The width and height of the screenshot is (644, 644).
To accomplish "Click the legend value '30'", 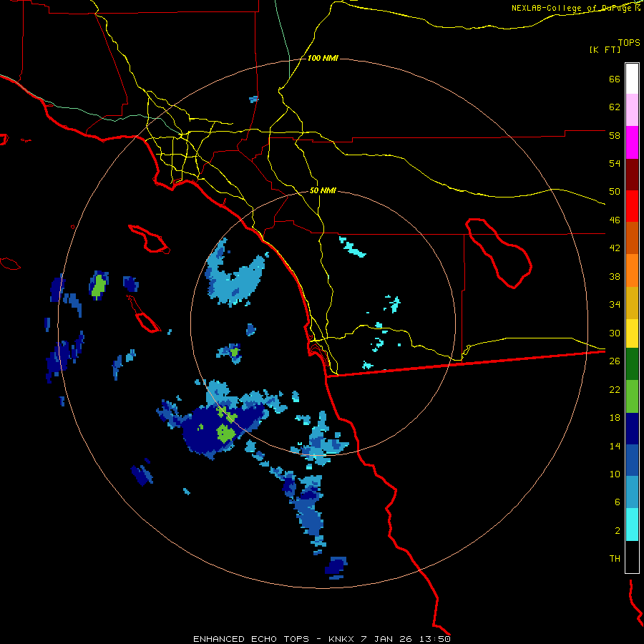I will tap(615, 333).
